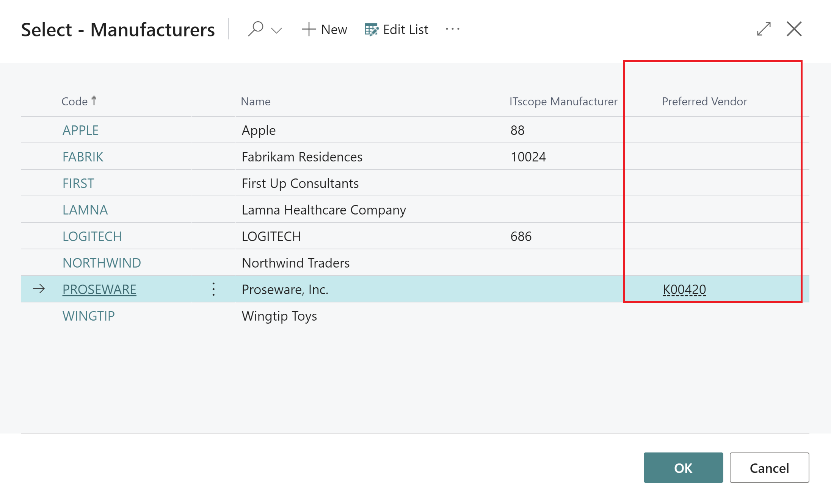Open Edit List mode
The width and height of the screenshot is (831, 504).
[397, 30]
